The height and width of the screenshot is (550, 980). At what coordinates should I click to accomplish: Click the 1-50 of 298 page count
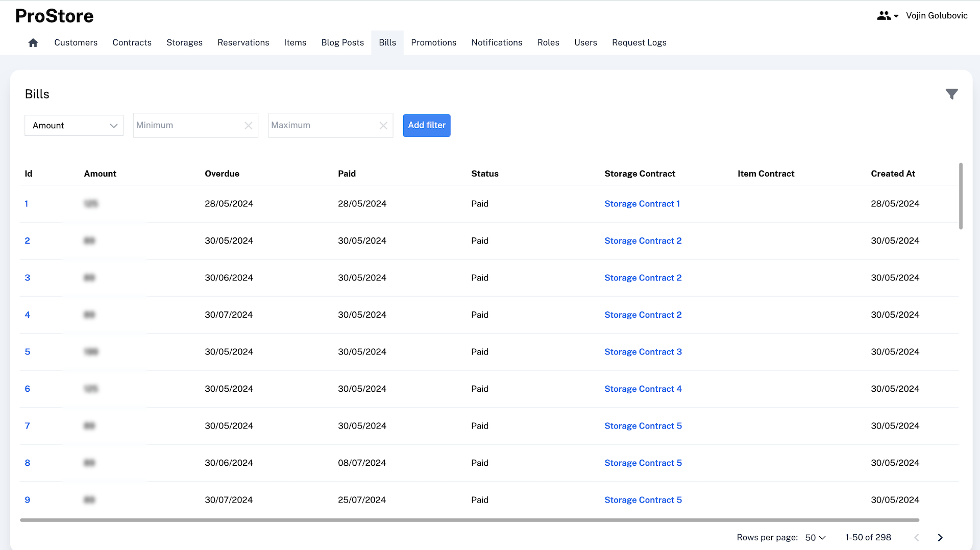pos(868,538)
